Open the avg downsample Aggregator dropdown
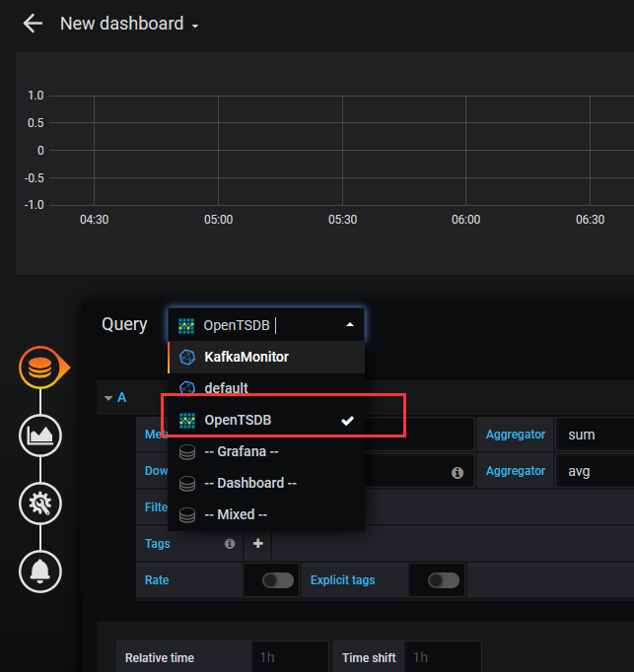Screen dimensions: 634x672 click(595, 471)
